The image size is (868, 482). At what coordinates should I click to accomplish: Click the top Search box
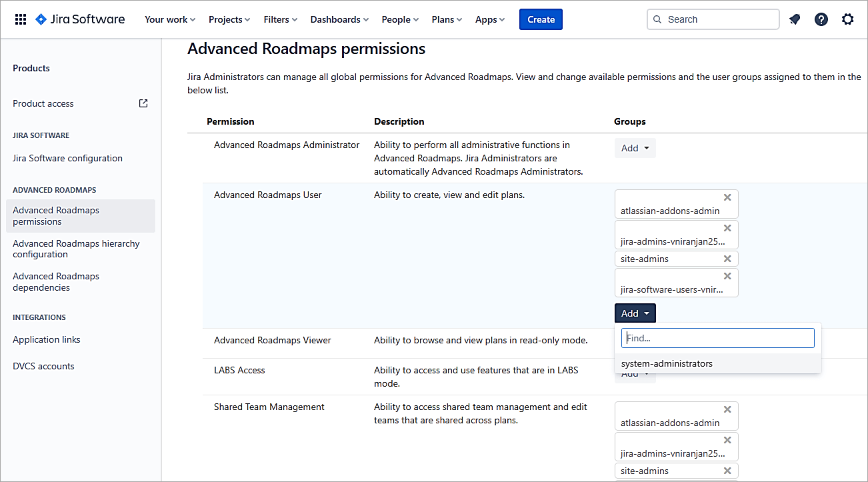pyautogui.click(x=713, y=19)
